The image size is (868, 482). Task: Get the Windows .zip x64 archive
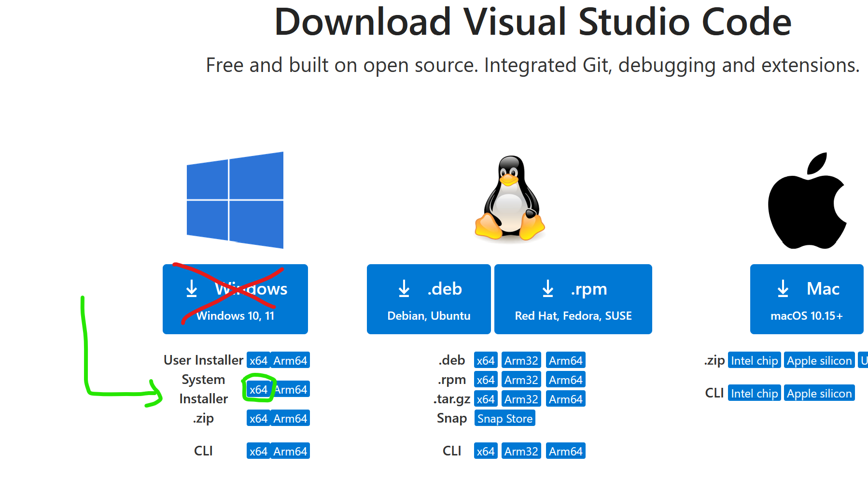tap(258, 418)
